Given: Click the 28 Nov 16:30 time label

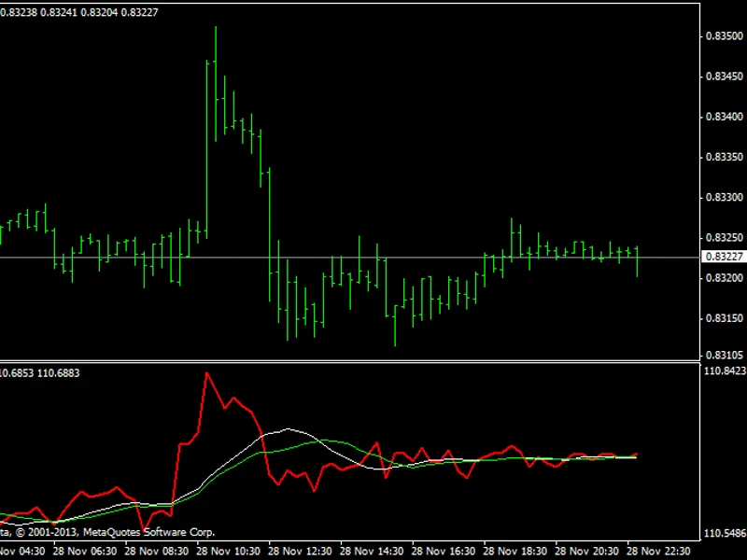Looking at the screenshot, I should [443, 552].
